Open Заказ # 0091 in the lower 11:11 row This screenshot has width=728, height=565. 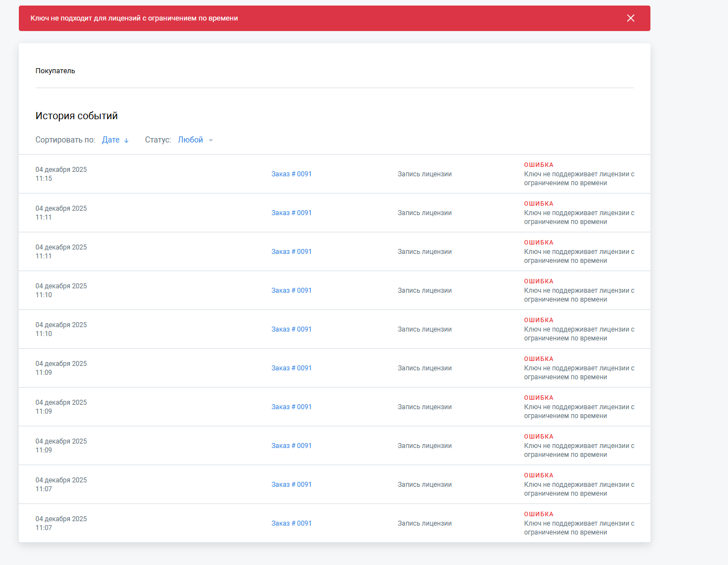tap(291, 252)
